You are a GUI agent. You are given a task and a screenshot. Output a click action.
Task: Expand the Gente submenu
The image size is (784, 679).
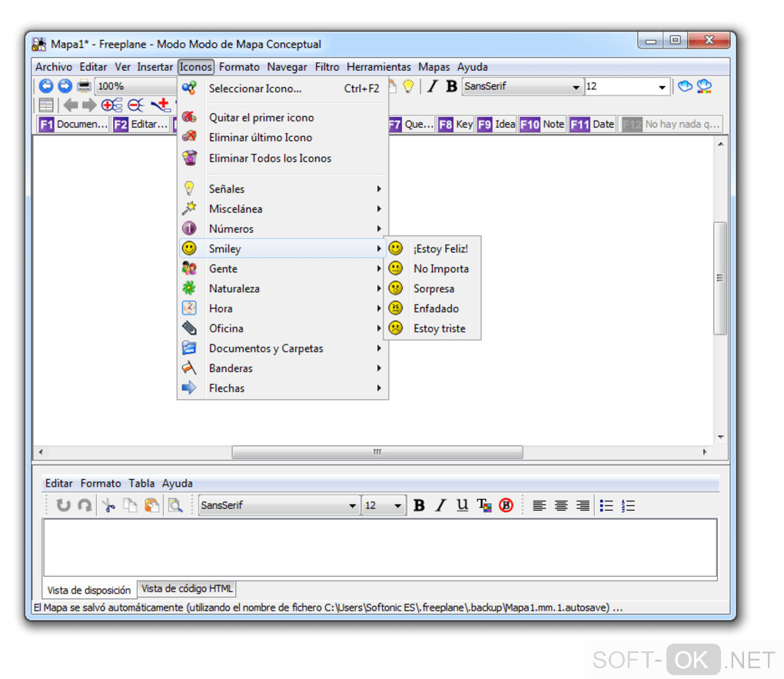(283, 268)
